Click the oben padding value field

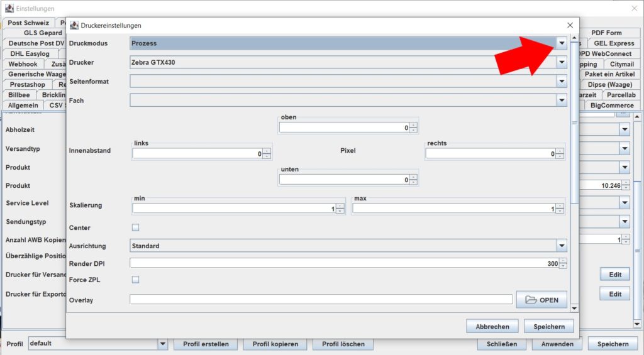344,128
